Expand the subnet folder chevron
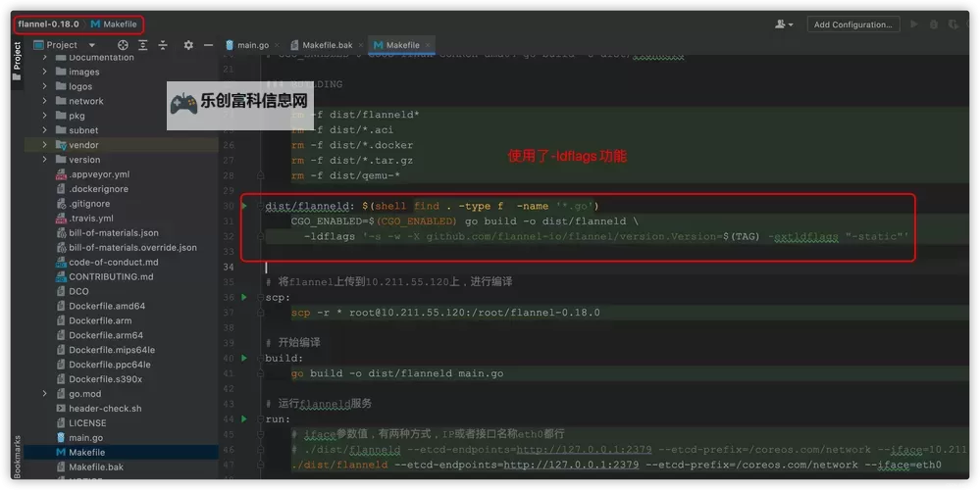This screenshot has width=980, height=490. coord(44,129)
